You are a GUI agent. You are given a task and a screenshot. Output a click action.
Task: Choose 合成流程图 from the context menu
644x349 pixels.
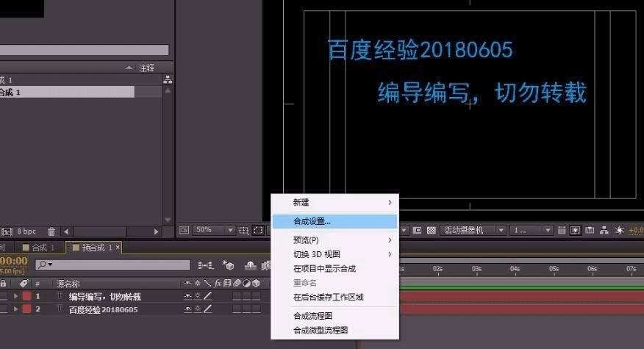click(x=334, y=316)
